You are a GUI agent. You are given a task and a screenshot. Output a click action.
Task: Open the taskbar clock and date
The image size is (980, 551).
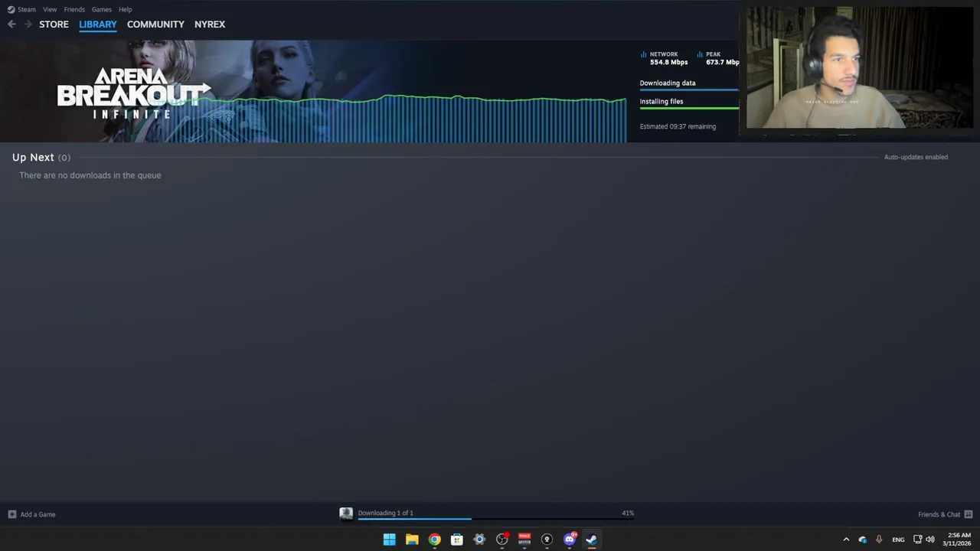[x=957, y=540]
